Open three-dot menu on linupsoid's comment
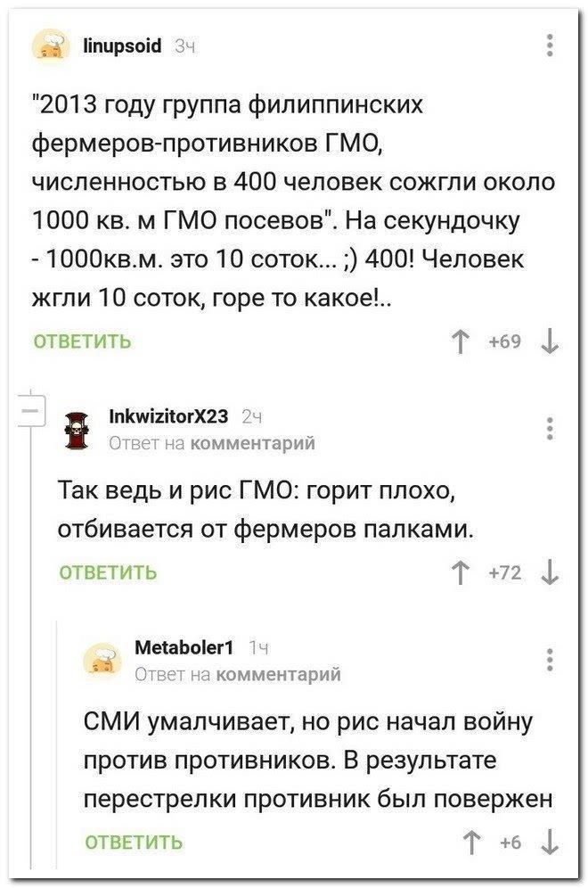 click(551, 43)
